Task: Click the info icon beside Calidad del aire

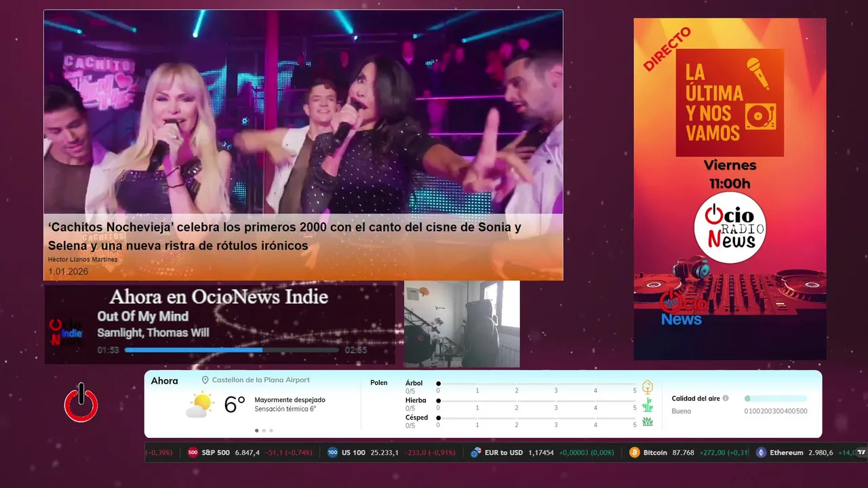Action: pyautogui.click(x=726, y=399)
